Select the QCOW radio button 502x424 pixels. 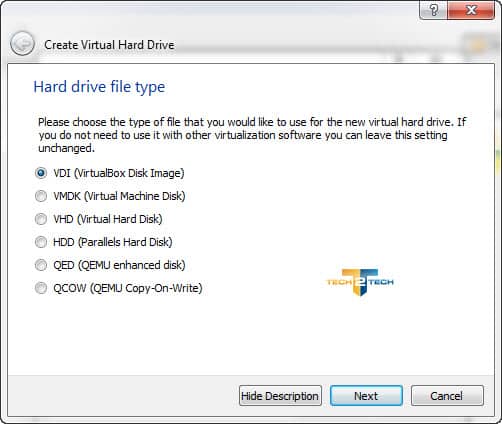(41, 288)
